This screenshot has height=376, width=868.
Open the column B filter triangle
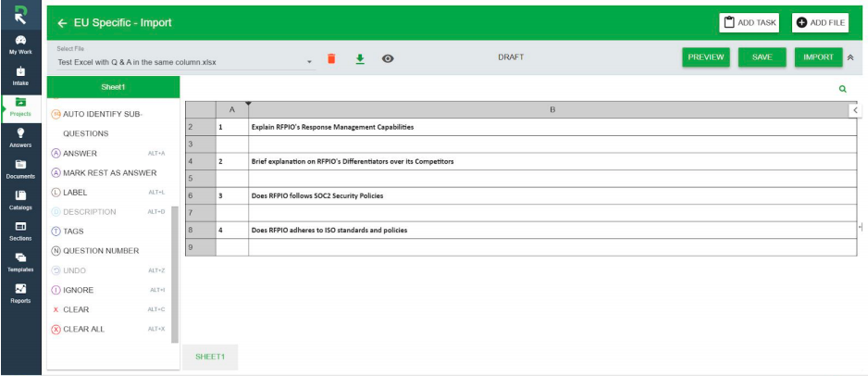249,104
